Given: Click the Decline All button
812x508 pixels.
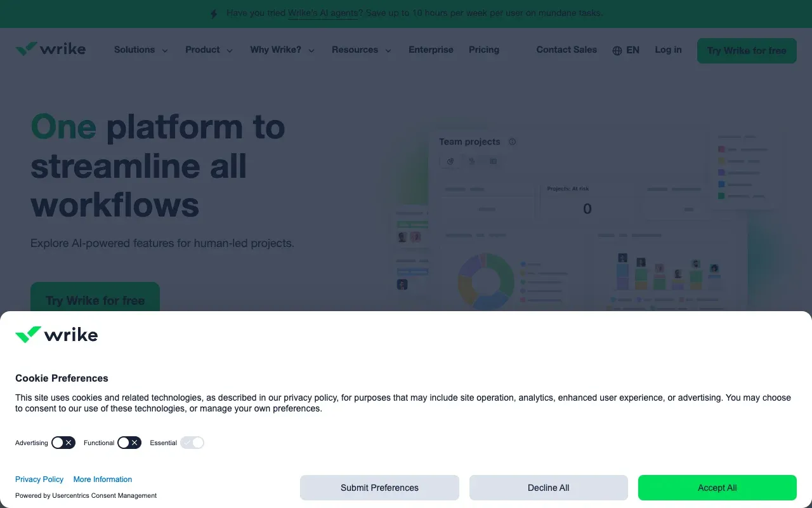Looking at the screenshot, I should coord(548,488).
